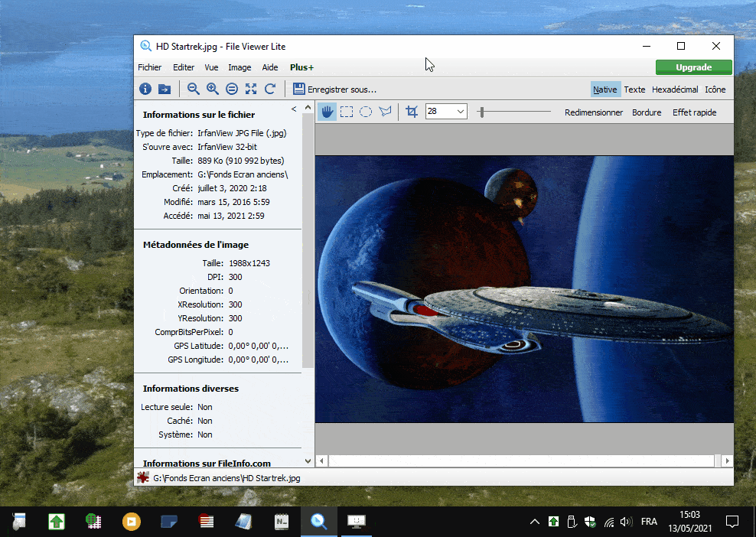Click the accessed date 'mai 13, 2021 2:59'
The height and width of the screenshot is (537, 756).
[x=231, y=216]
